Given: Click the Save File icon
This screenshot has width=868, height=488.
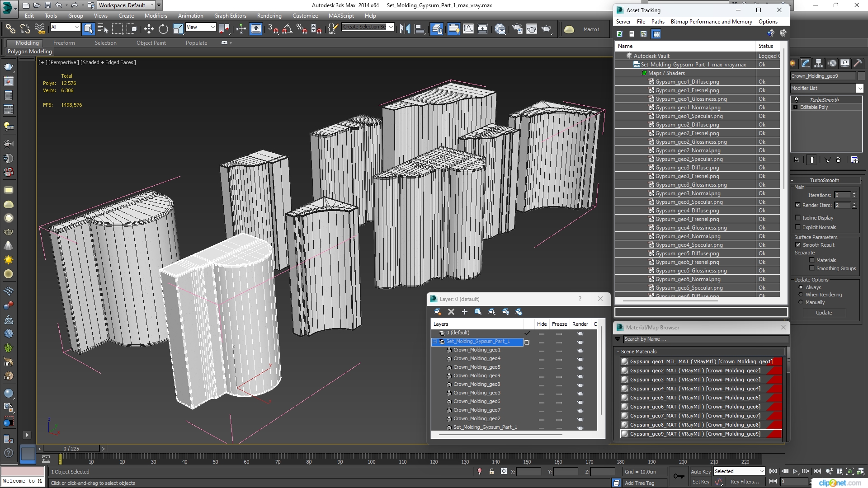Looking at the screenshot, I should click(47, 5).
